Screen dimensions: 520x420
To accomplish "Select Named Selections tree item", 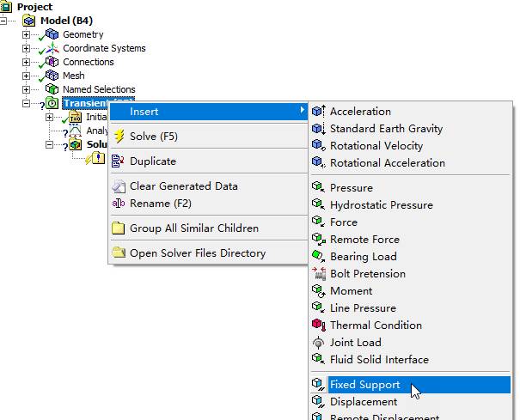I will click(x=98, y=89).
